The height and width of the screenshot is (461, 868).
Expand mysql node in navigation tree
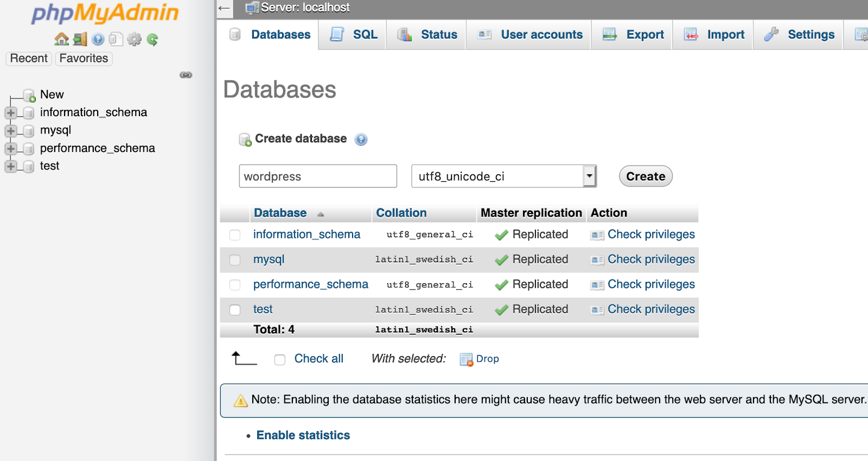(x=10, y=131)
